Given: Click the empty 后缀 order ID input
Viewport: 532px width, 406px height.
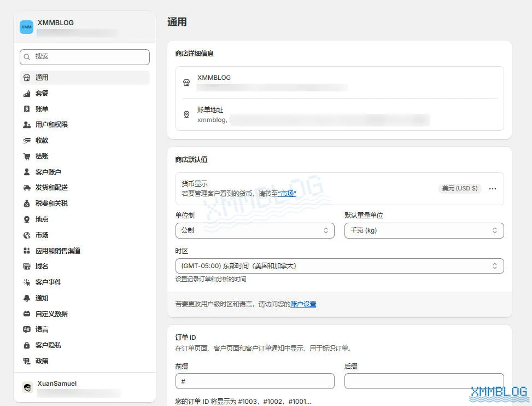Looking at the screenshot, I should coord(424,381).
